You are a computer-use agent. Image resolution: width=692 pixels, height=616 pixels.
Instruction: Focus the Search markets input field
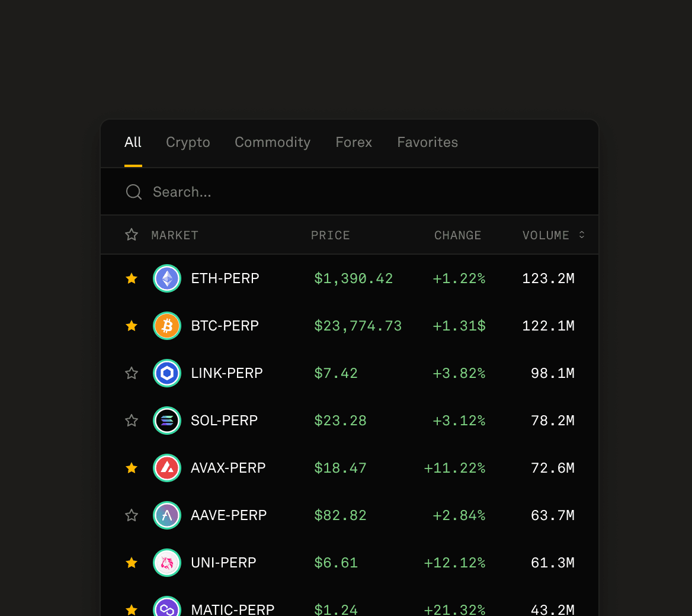point(350,192)
